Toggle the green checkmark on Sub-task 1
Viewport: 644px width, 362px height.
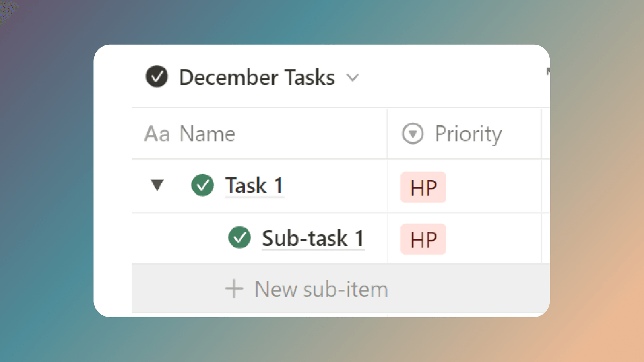(x=239, y=238)
